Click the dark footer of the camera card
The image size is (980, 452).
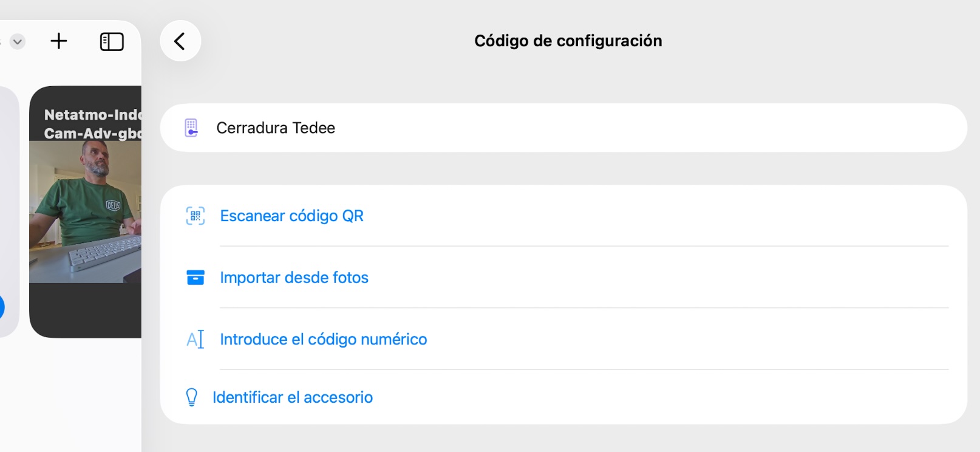[86, 310]
